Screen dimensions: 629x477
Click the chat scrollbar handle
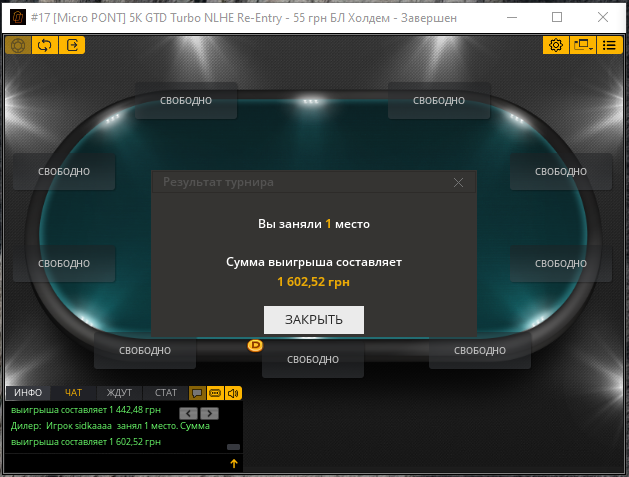pos(233,447)
